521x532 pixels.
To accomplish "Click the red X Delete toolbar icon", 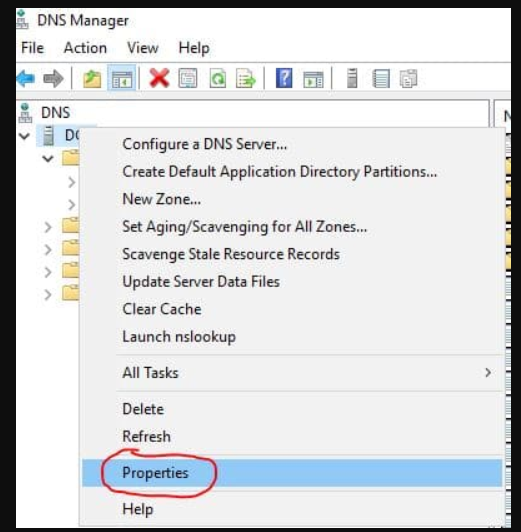I will pos(159,78).
